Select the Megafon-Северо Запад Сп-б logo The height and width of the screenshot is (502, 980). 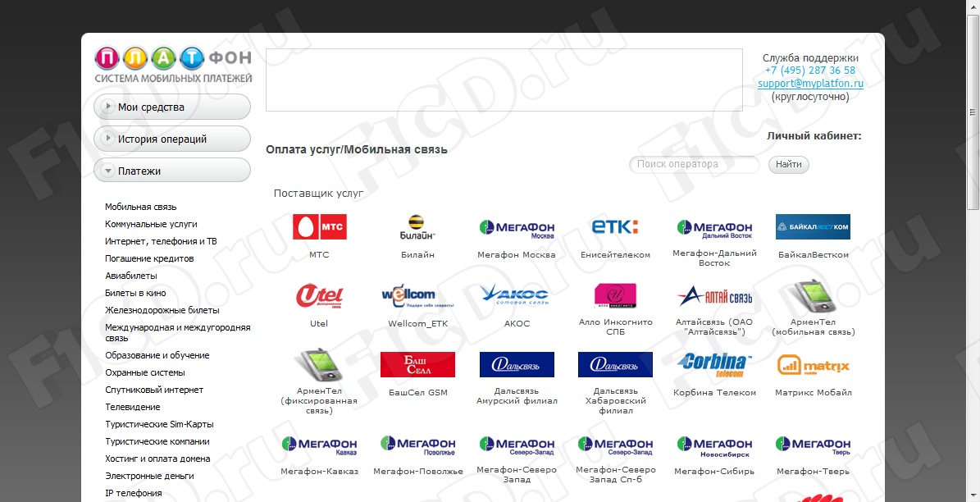[615, 445]
